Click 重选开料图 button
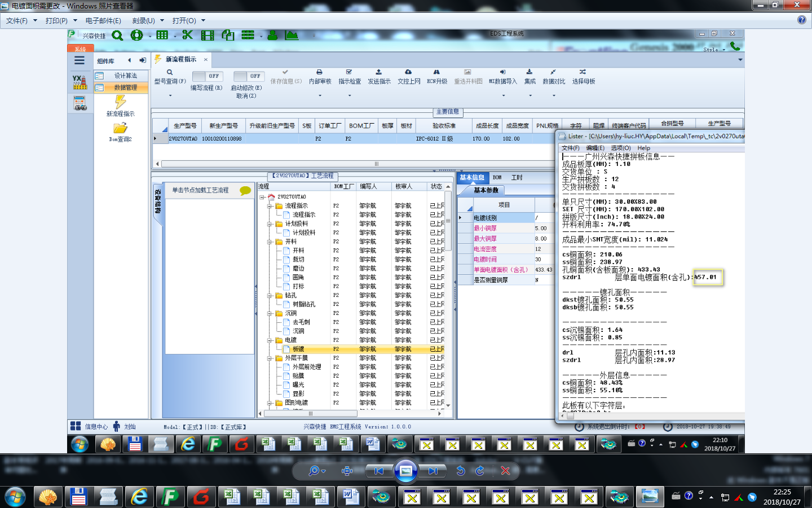This screenshot has height=508, width=812. 468,77
